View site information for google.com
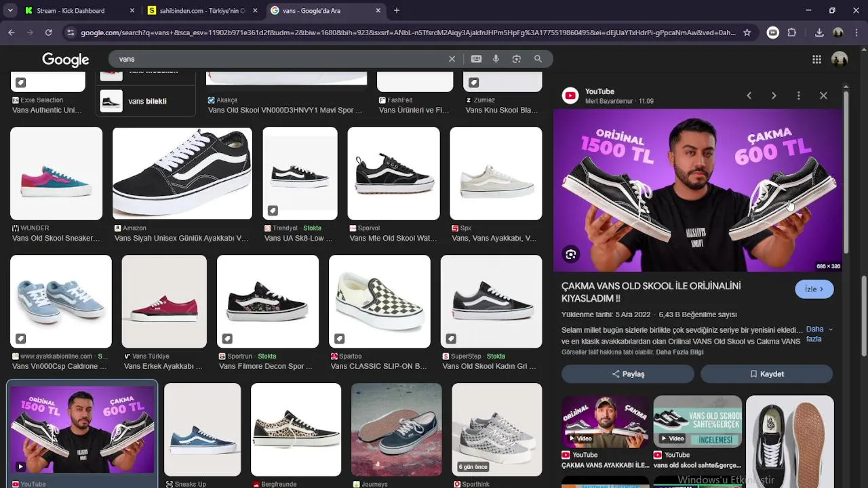This screenshot has height=488, width=868. coord(70,33)
